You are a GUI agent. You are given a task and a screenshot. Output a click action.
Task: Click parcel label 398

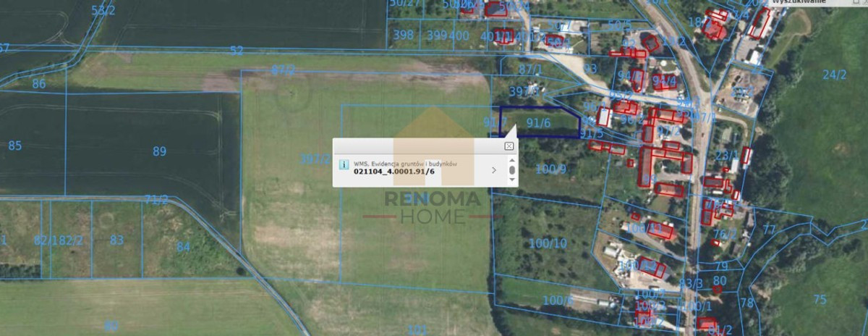(x=404, y=35)
